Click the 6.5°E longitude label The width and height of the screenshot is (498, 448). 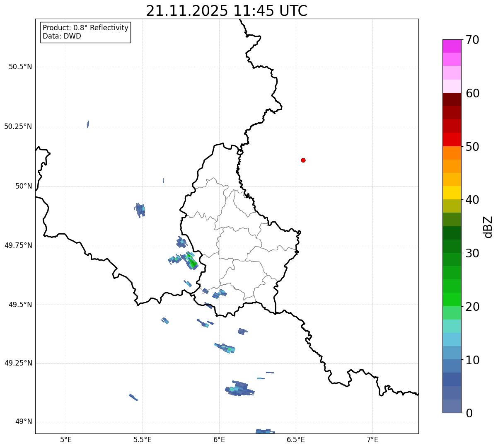tap(296, 439)
